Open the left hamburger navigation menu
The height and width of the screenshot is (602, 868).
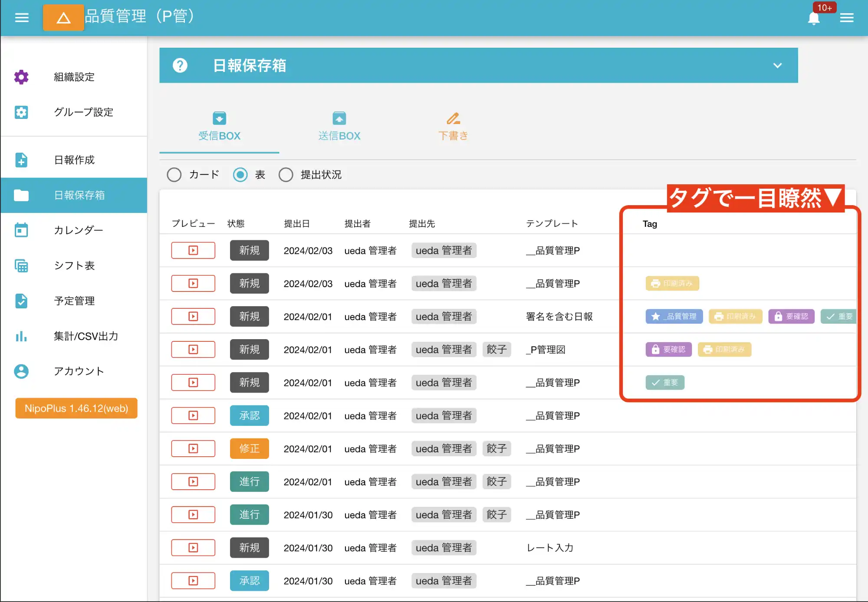tap(21, 17)
